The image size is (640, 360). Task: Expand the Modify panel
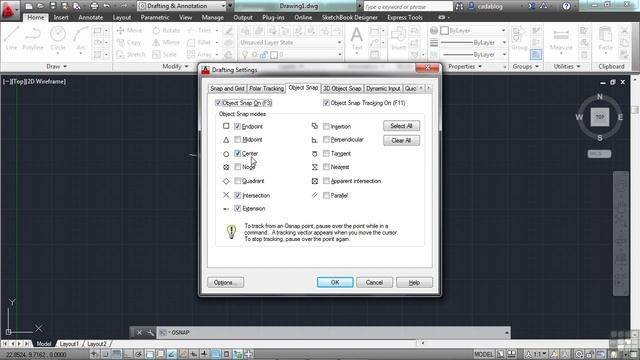click(175, 67)
